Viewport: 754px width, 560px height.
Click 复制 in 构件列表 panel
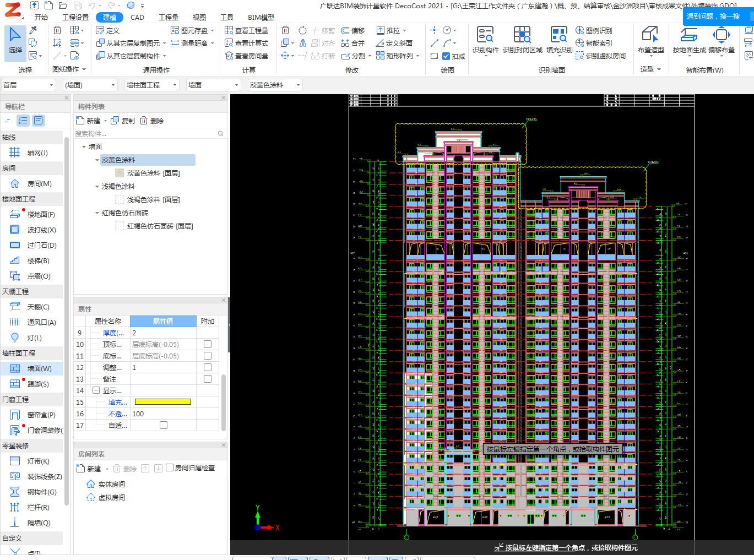[x=123, y=121]
